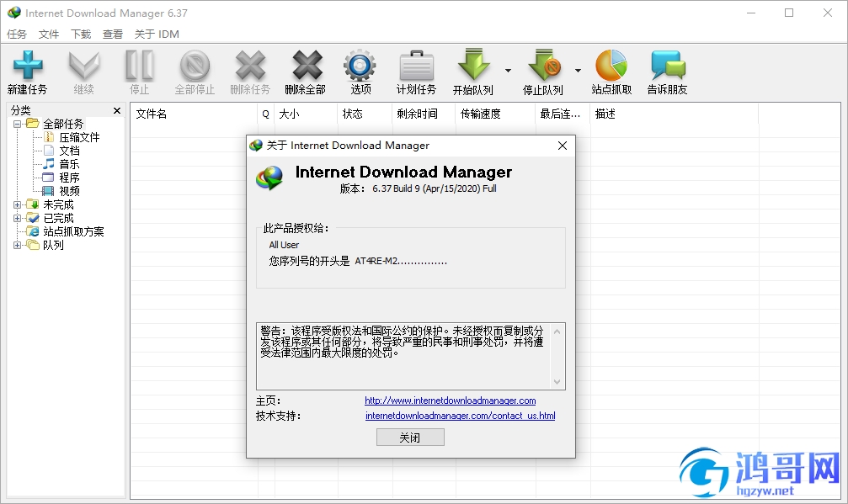This screenshot has height=504, width=848.
Task: Click the 全部停止 (stop all) toolbar icon
Action: 195,66
